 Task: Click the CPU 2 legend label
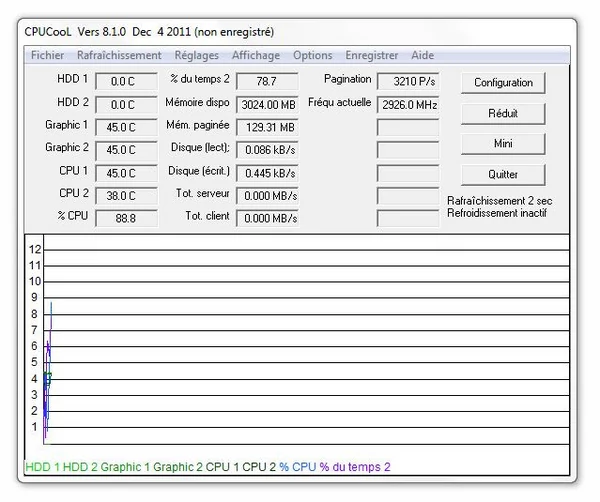(259, 467)
